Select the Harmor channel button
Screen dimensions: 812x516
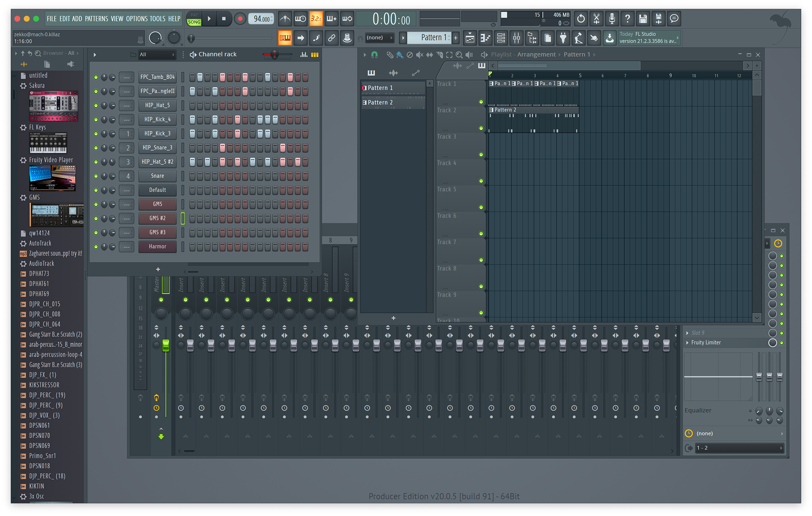click(x=157, y=246)
